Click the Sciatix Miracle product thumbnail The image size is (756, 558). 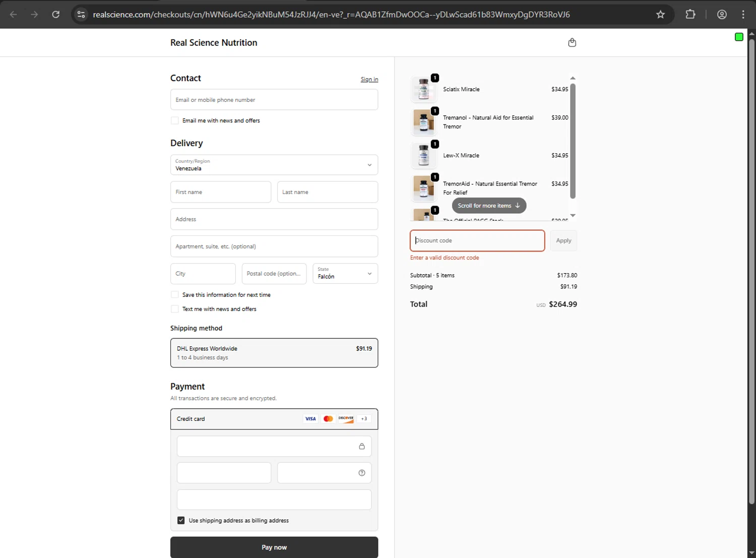[x=424, y=89]
